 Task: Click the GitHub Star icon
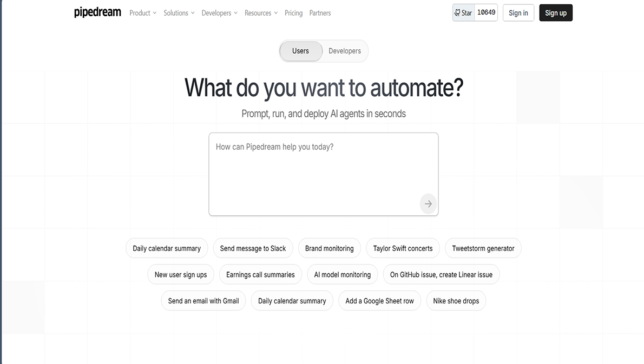[457, 13]
